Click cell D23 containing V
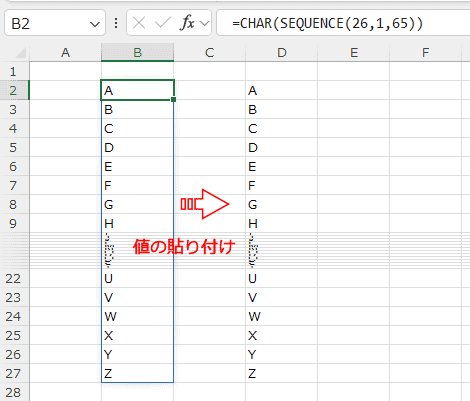 (x=282, y=297)
